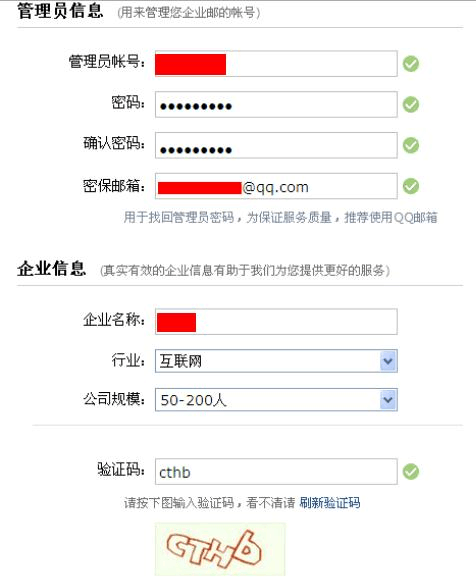Refresh captcha via 刷新验证码 link

pos(330,503)
